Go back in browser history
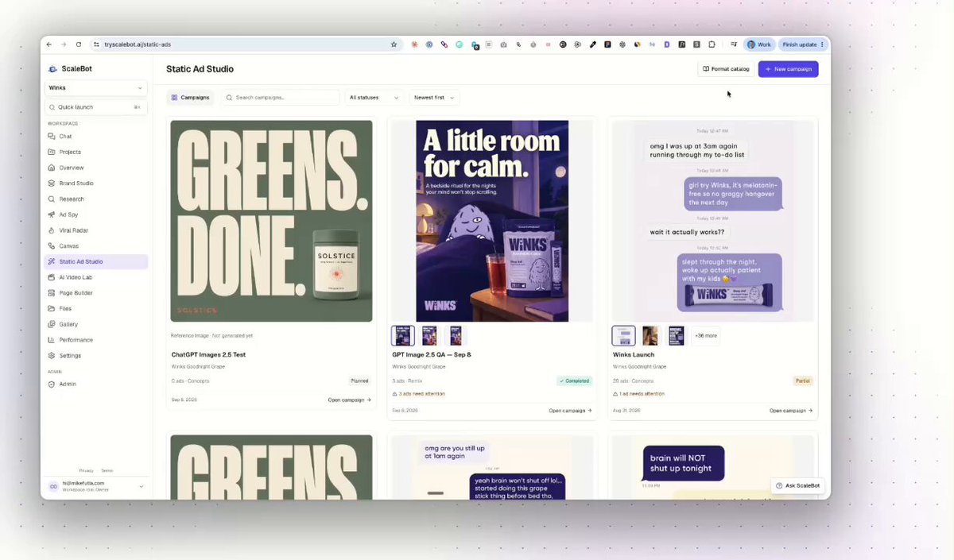The image size is (954, 560). click(49, 44)
